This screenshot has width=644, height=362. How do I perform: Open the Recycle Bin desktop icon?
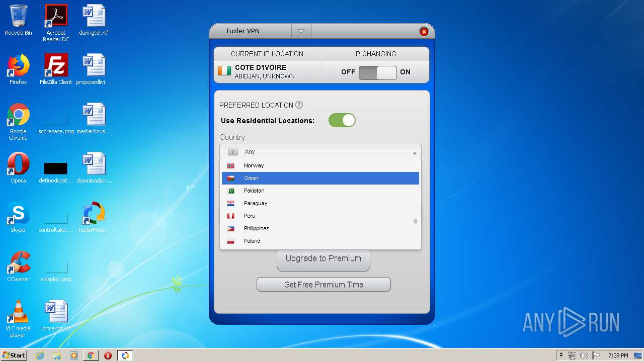(x=18, y=20)
